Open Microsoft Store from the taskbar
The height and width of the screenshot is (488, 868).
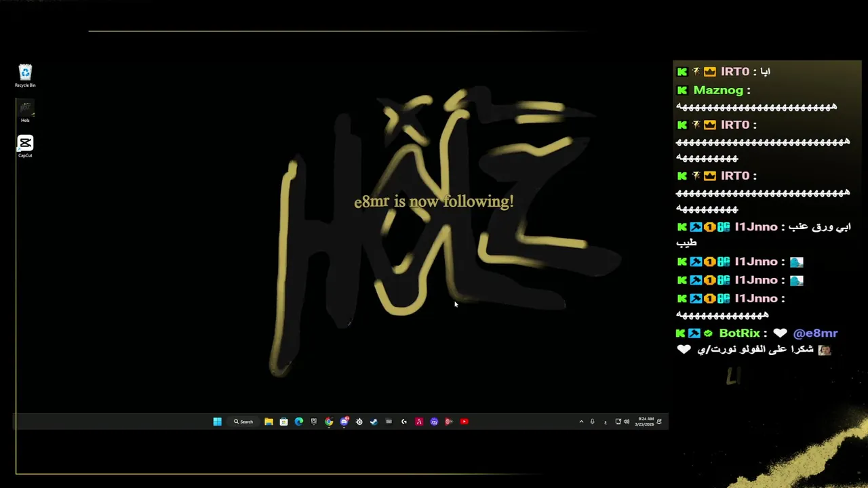point(283,422)
